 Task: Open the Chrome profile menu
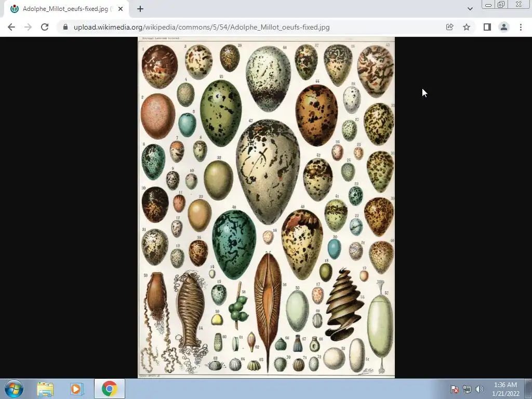click(504, 27)
